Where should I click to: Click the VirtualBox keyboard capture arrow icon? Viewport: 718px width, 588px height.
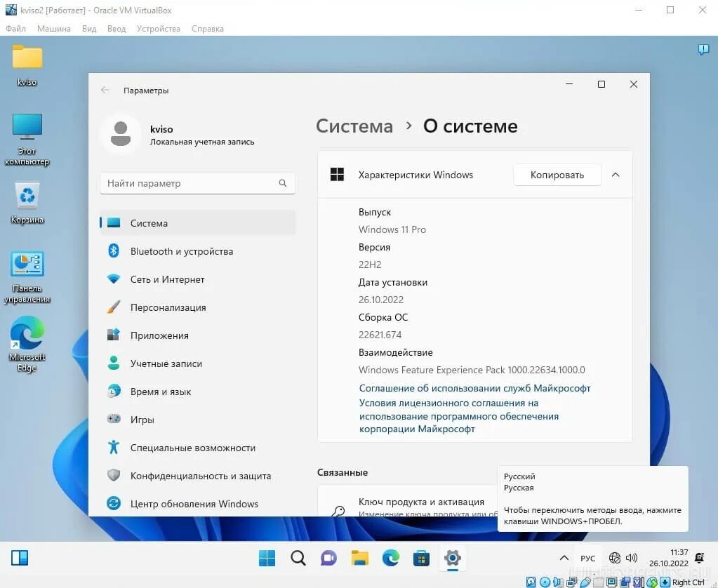(665, 582)
